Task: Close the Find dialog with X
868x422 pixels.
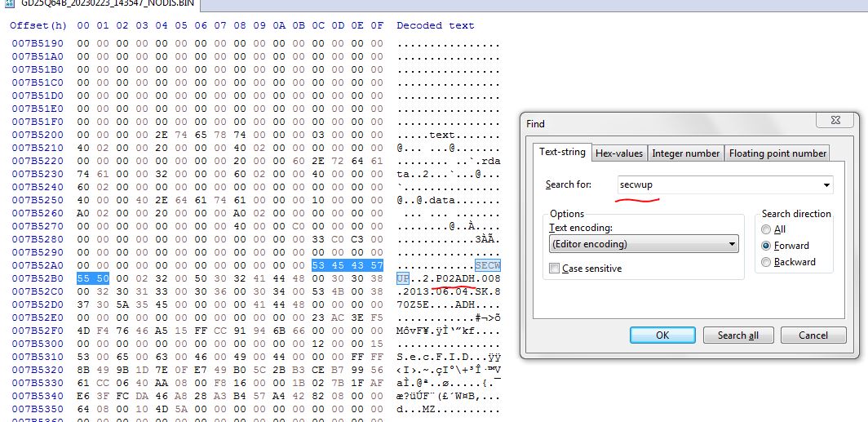Action: pos(835,120)
